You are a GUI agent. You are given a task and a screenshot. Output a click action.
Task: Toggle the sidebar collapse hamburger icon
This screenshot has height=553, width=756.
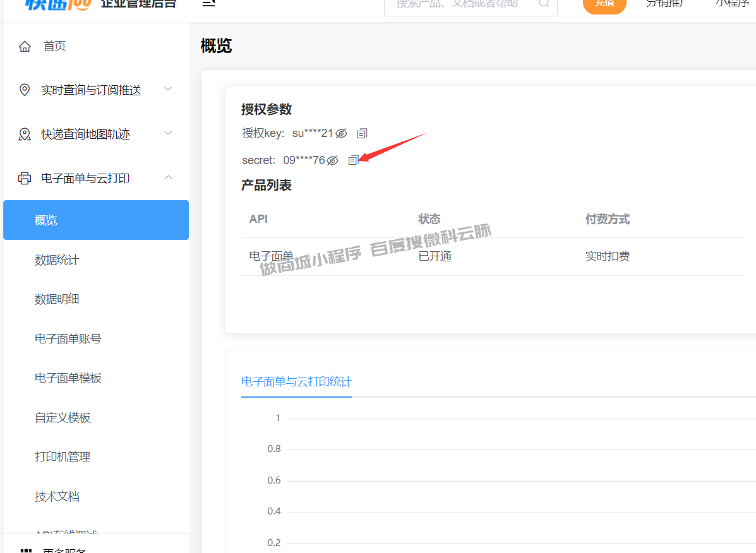(209, 3)
